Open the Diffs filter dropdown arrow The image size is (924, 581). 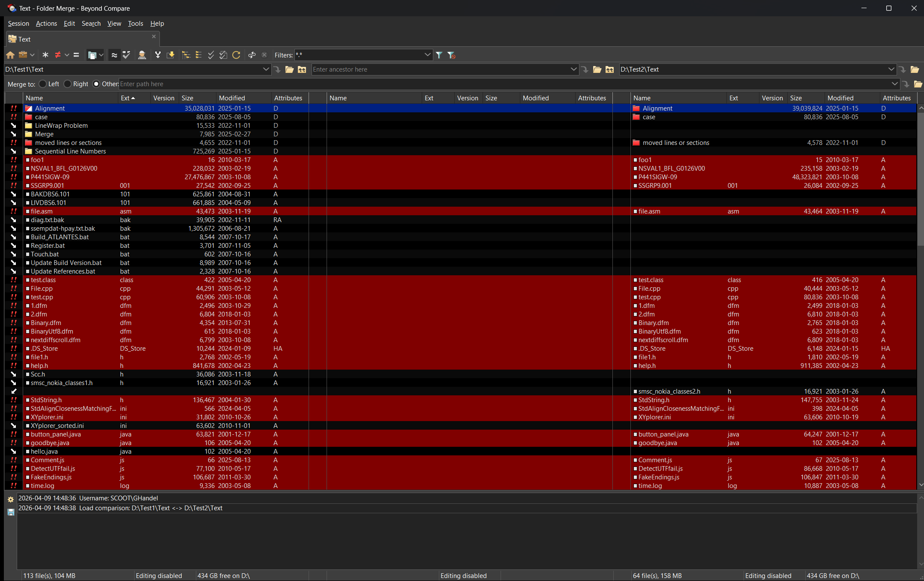click(x=67, y=55)
